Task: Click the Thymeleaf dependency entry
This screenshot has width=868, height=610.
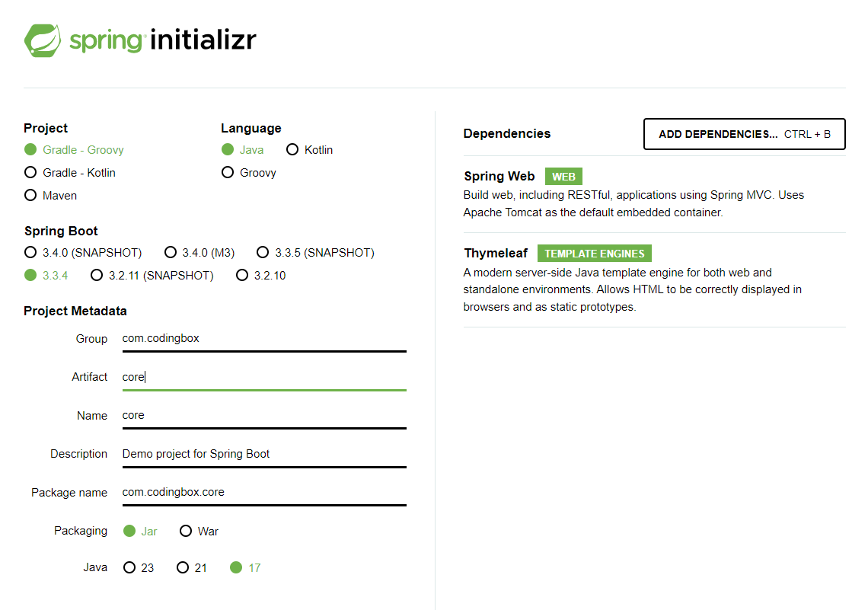Action: 654,280
